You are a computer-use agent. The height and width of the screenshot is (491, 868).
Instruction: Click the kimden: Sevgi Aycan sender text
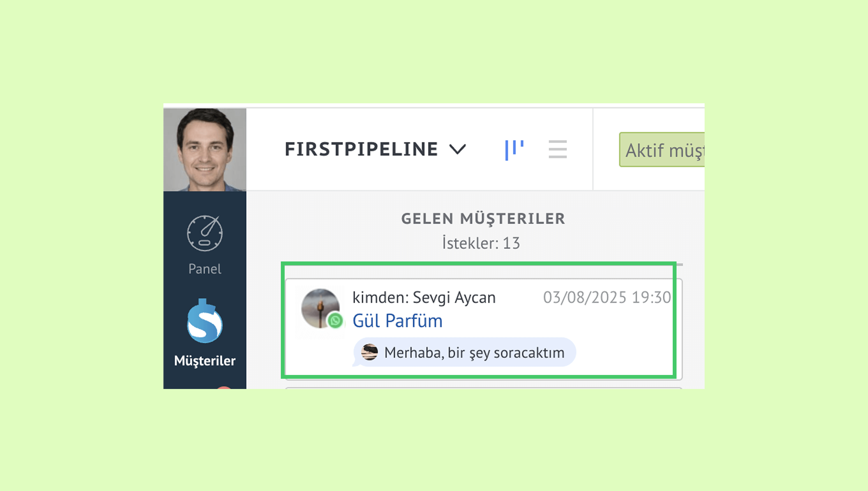[x=424, y=297]
